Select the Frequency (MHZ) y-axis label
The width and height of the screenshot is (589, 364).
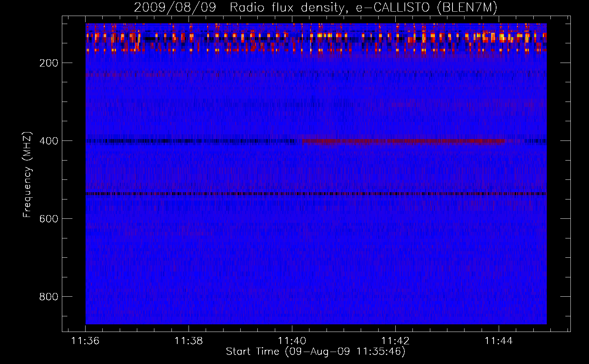coord(27,175)
